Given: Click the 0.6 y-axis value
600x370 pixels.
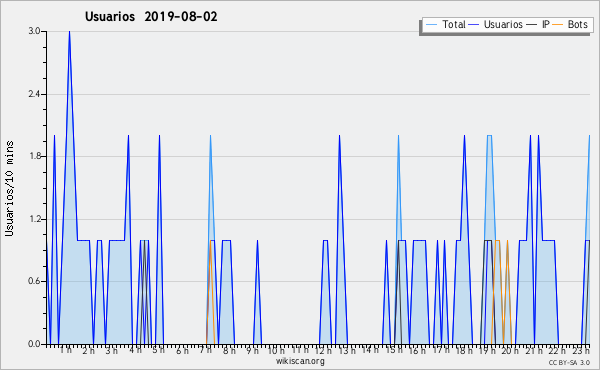Looking at the screenshot, I should (x=34, y=282).
